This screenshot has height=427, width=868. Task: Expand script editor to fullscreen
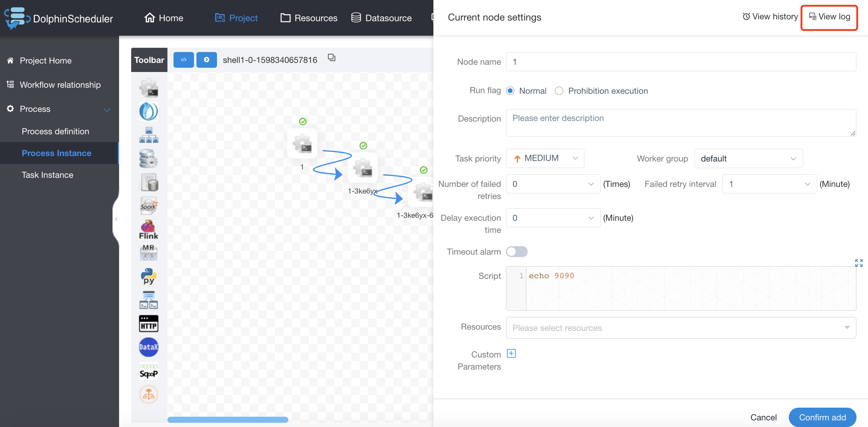[x=858, y=263]
